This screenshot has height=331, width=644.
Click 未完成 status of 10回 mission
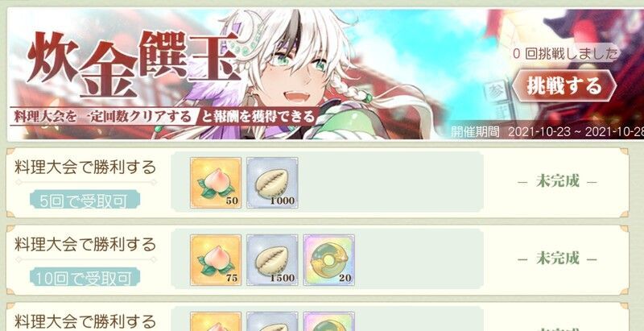pyautogui.click(x=557, y=259)
